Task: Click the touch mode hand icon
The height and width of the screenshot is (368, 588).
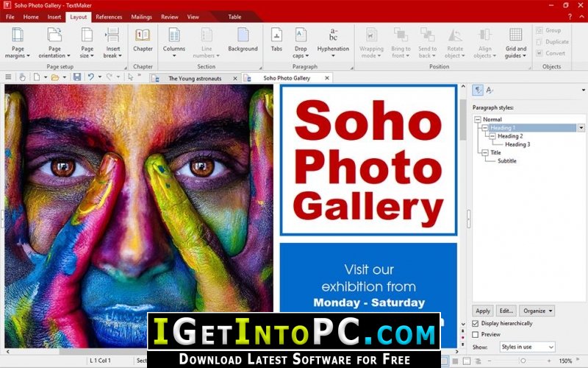Action: 23,77
